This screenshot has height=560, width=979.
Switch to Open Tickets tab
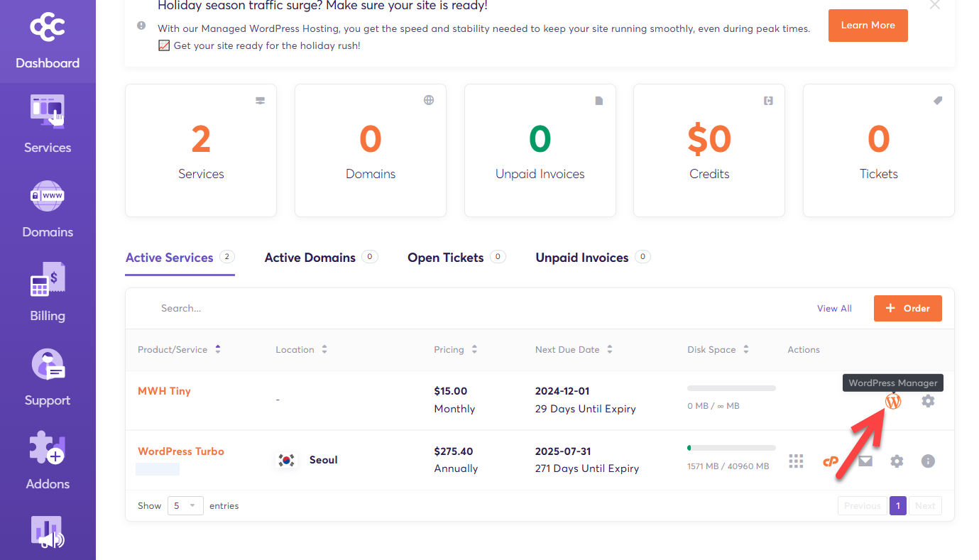click(456, 258)
